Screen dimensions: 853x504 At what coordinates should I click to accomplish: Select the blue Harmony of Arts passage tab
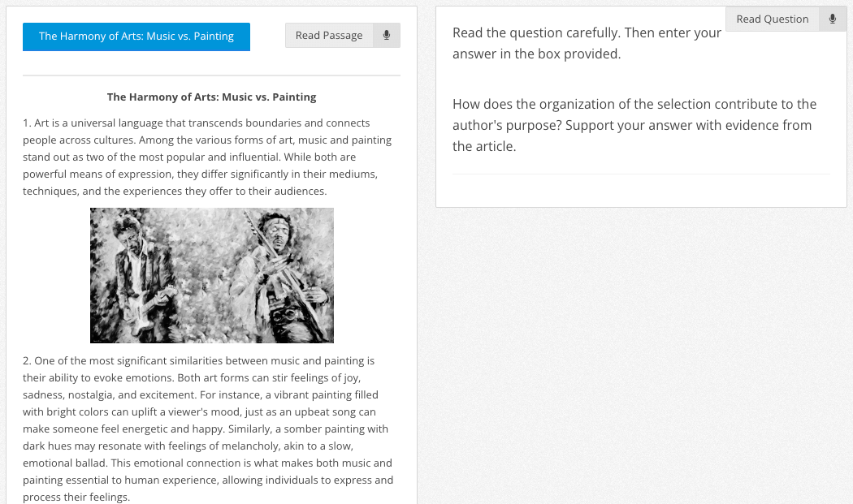[136, 37]
